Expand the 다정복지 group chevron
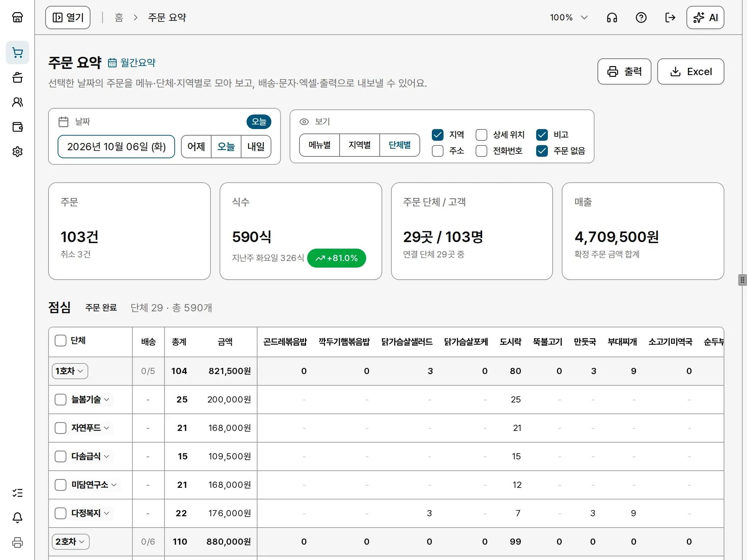The width and height of the screenshot is (747, 560). pos(107,513)
